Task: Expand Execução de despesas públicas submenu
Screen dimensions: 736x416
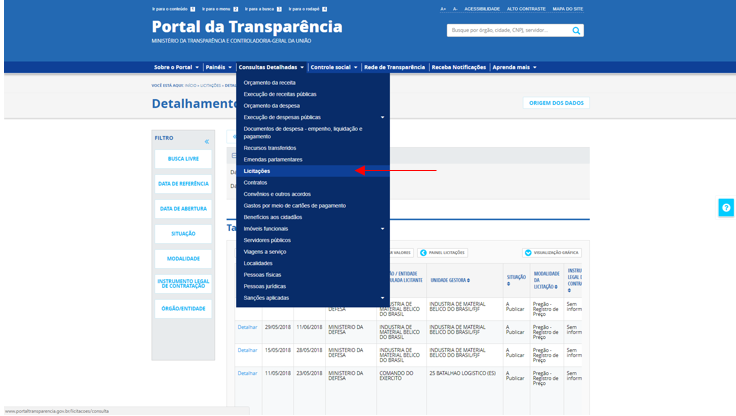Action: [382, 117]
